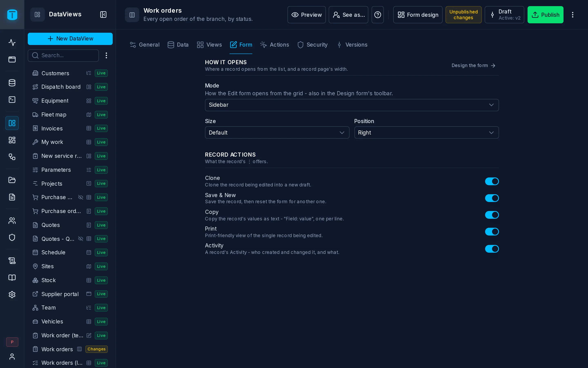Click the New DataView button
Viewport: 588px width, 368px height.
point(70,39)
